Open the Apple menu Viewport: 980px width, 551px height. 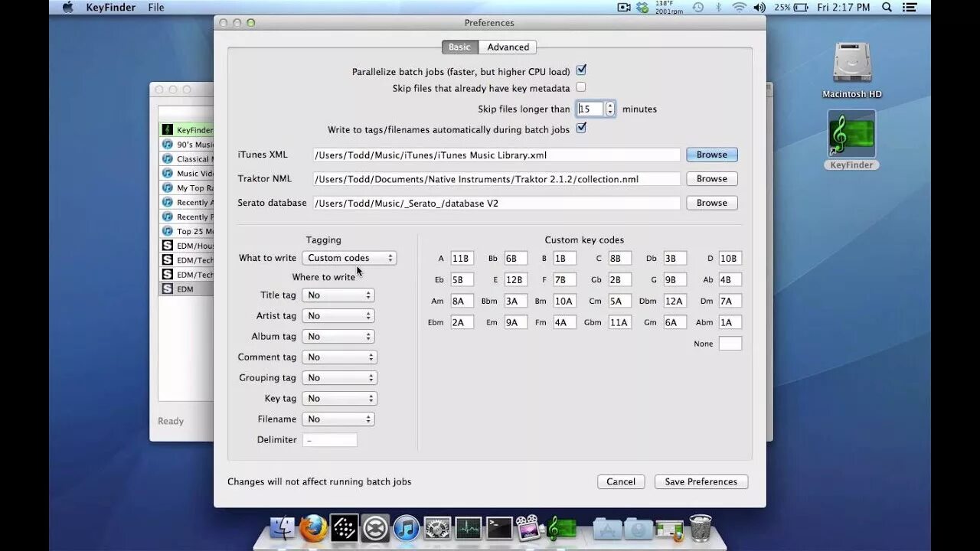67,8
